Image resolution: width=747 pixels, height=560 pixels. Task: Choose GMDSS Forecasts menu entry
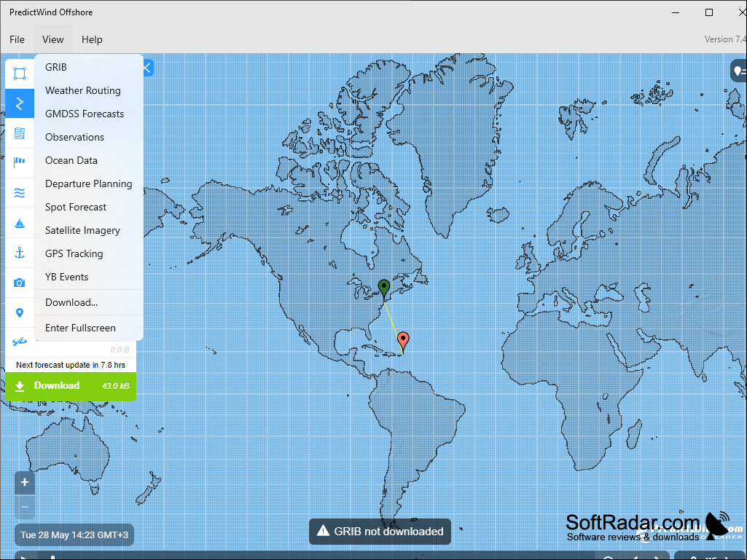point(89,114)
